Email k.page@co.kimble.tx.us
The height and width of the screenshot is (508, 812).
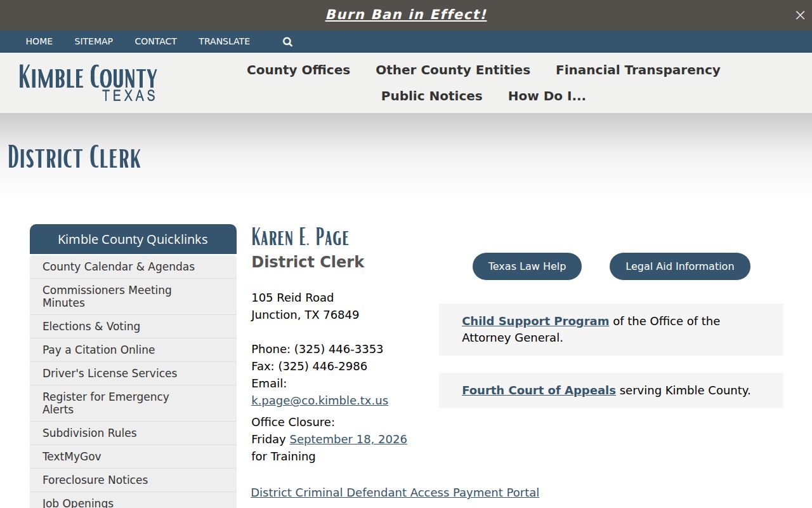click(320, 400)
